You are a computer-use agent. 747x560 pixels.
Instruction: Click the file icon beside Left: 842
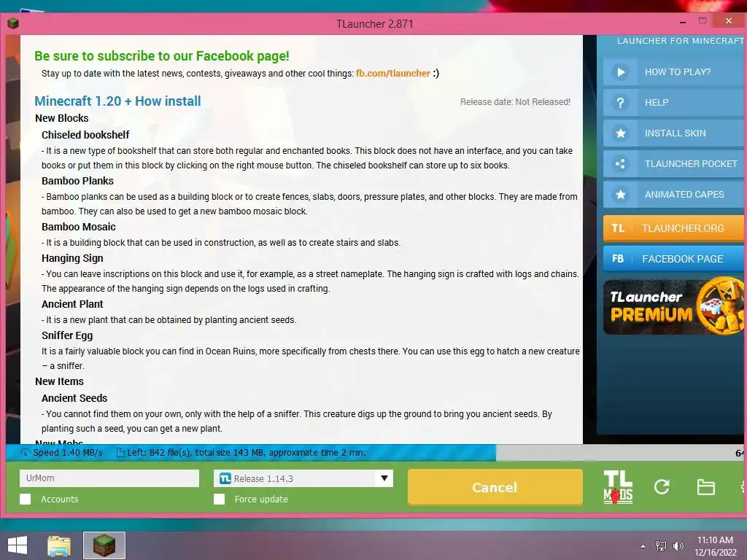(120, 452)
